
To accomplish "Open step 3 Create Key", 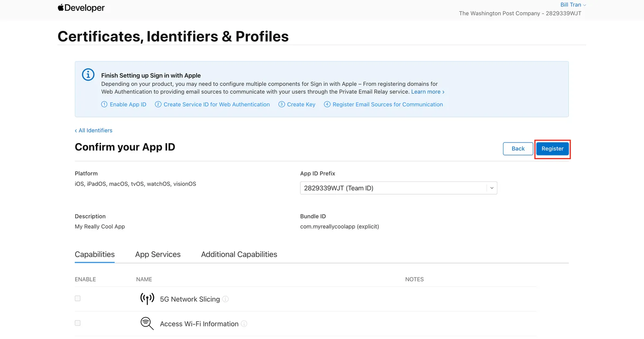I will pyautogui.click(x=297, y=104).
